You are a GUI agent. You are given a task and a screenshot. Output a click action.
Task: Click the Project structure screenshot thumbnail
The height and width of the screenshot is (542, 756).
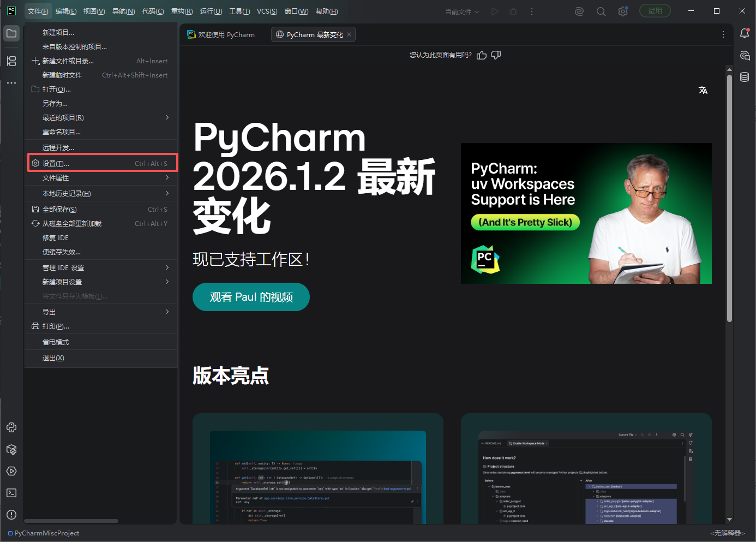point(586,477)
